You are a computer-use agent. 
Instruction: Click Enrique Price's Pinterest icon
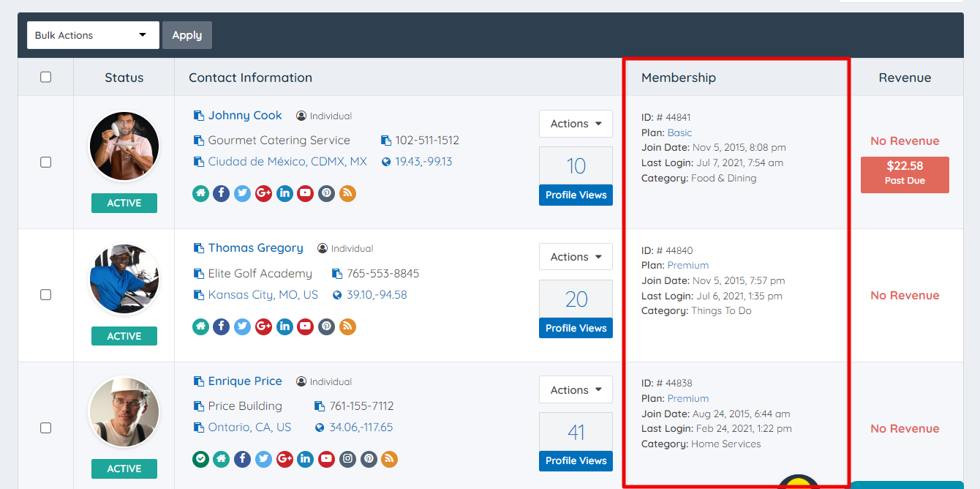point(369,459)
